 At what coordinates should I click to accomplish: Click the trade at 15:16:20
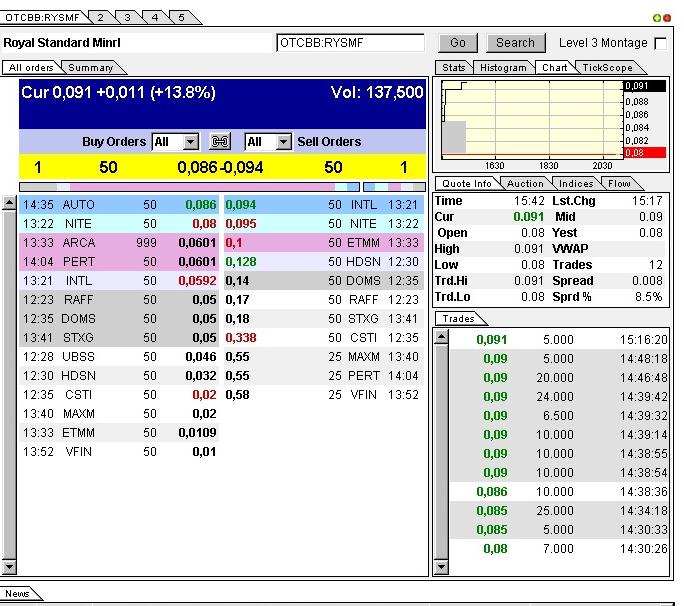(559, 339)
